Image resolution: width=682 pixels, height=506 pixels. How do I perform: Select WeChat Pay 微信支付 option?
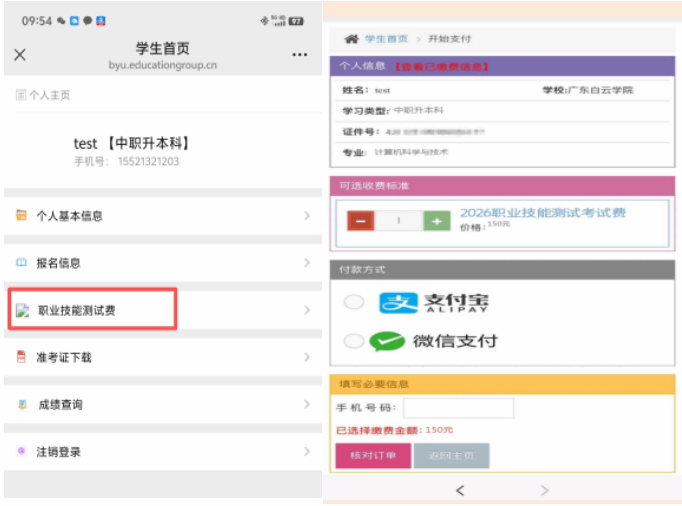(x=354, y=341)
